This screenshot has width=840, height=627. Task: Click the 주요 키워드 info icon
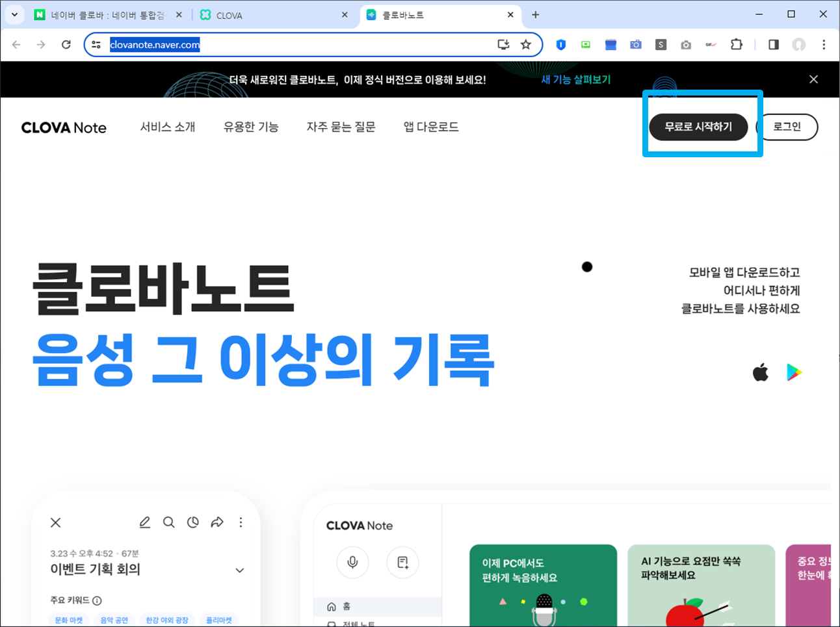click(x=97, y=600)
